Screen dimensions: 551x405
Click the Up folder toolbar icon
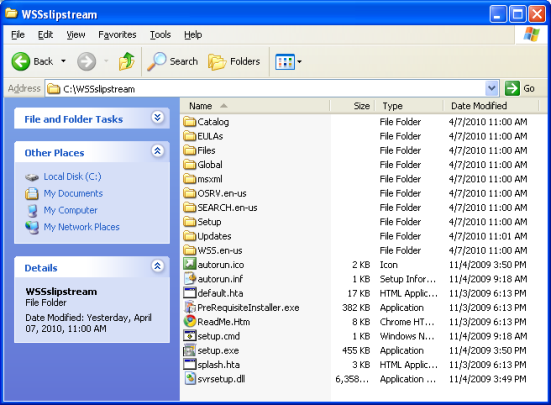pyautogui.click(x=127, y=61)
